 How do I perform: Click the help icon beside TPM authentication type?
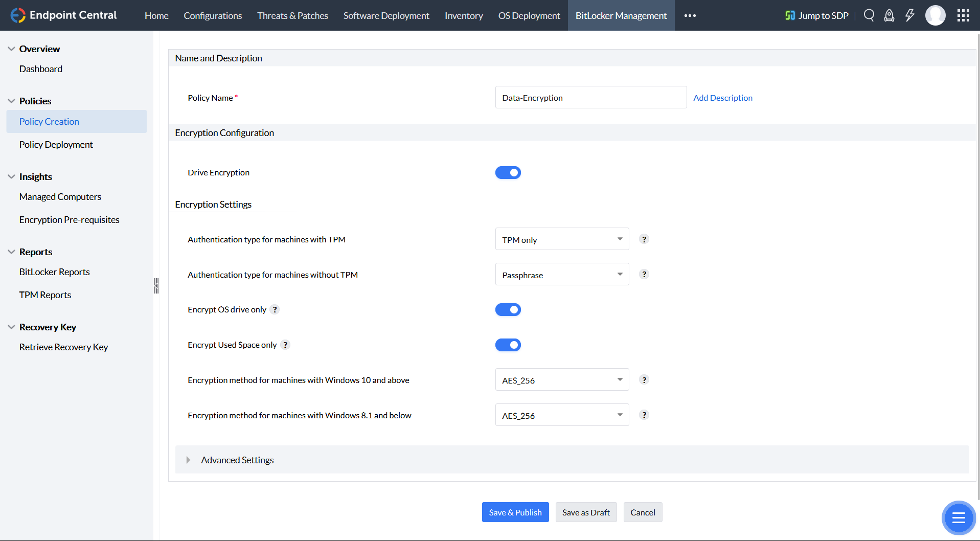[x=644, y=239]
